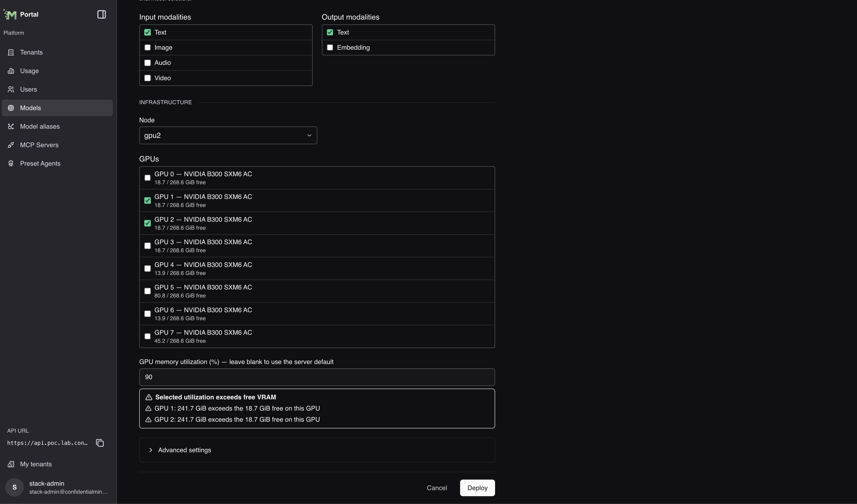Image resolution: width=857 pixels, height=504 pixels.
Task: Select the GPU 5 checkbox
Action: pos(147,291)
